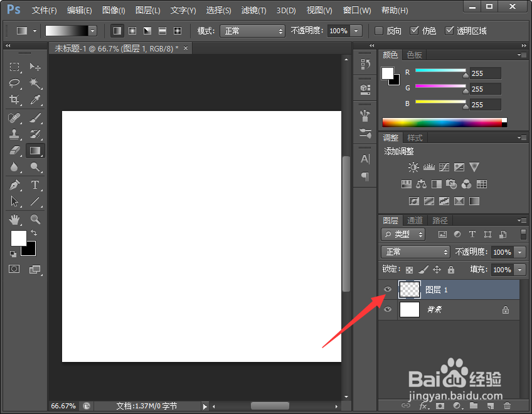The height and width of the screenshot is (414, 532).
Task: Choose linear gradient style
Action: pyautogui.click(x=117, y=31)
